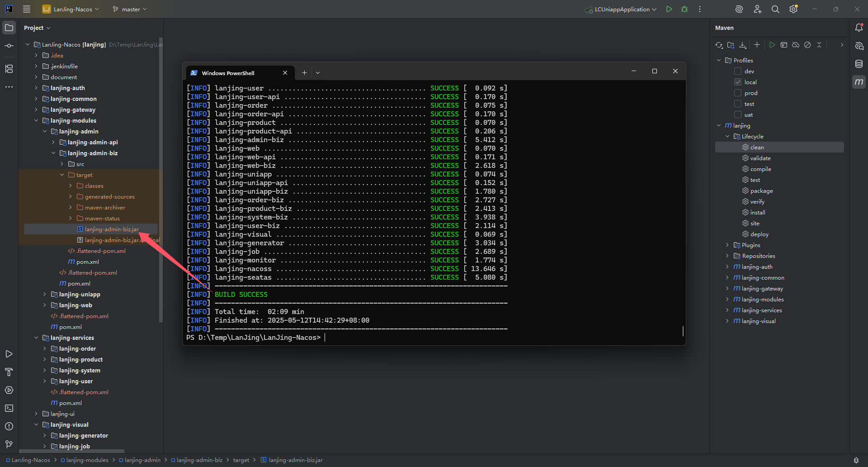Select the package lifecycle goal
This screenshot has width=868, height=467.
click(761, 191)
